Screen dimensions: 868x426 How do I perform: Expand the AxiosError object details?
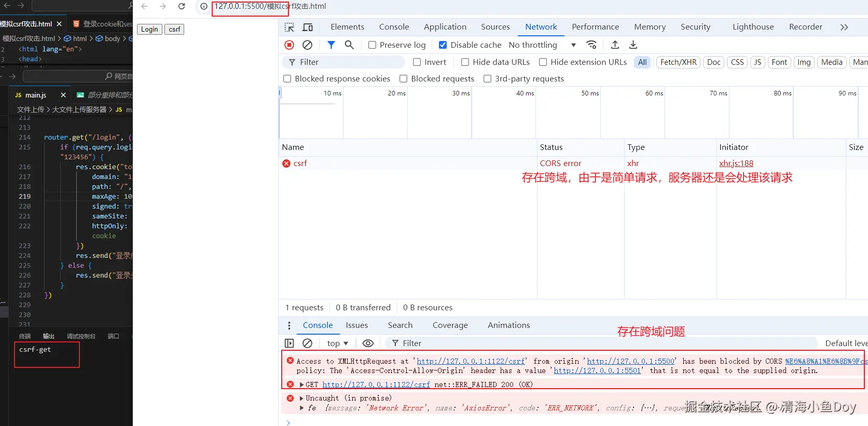click(301, 408)
